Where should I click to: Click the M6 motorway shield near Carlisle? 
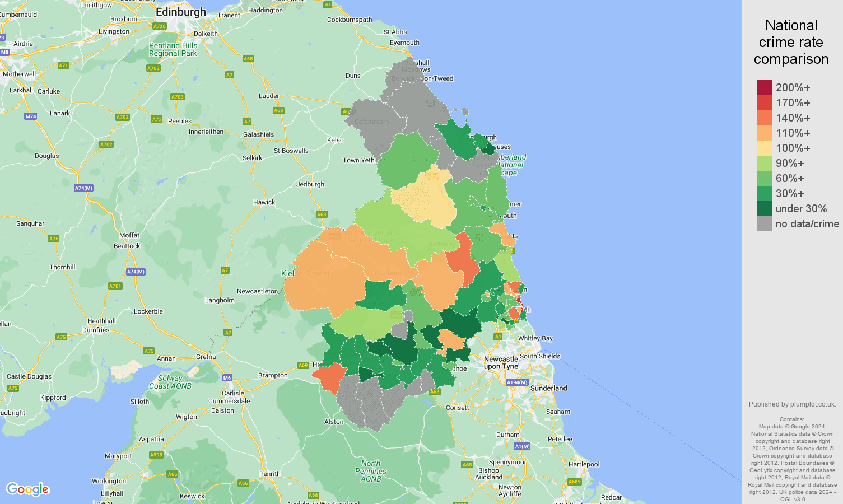(227, 378)
